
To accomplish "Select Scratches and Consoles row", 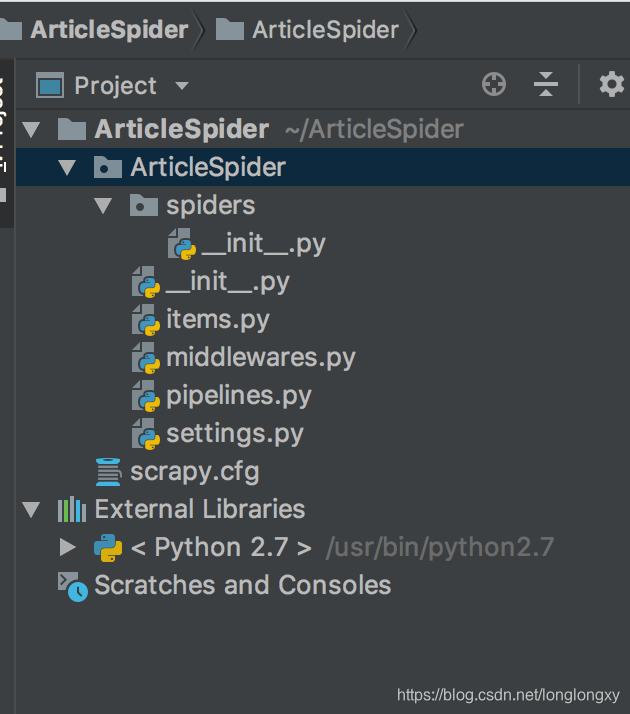I will point(323,585).
